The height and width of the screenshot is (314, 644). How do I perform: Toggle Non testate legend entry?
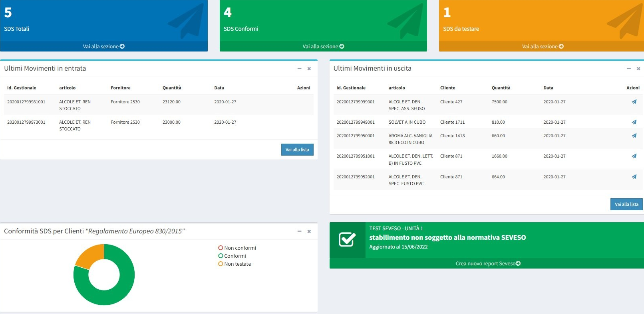[x=235, y=264]
